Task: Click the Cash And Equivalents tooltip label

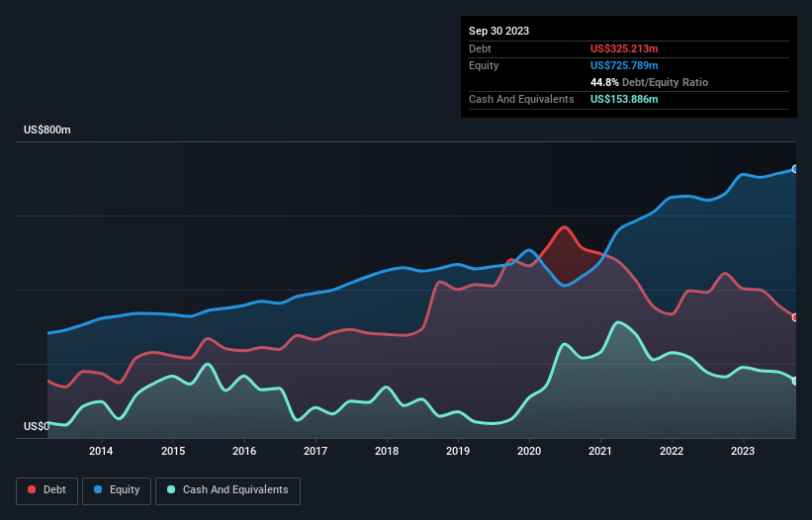Action: tap(521, 99)
